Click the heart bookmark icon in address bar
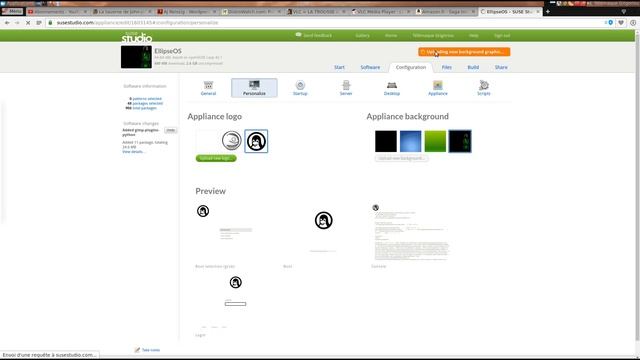This screenshot has width=640, height=360. [621, 23]
